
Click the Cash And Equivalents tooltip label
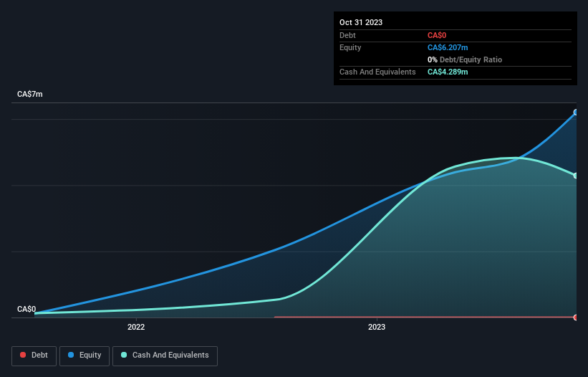377,72
